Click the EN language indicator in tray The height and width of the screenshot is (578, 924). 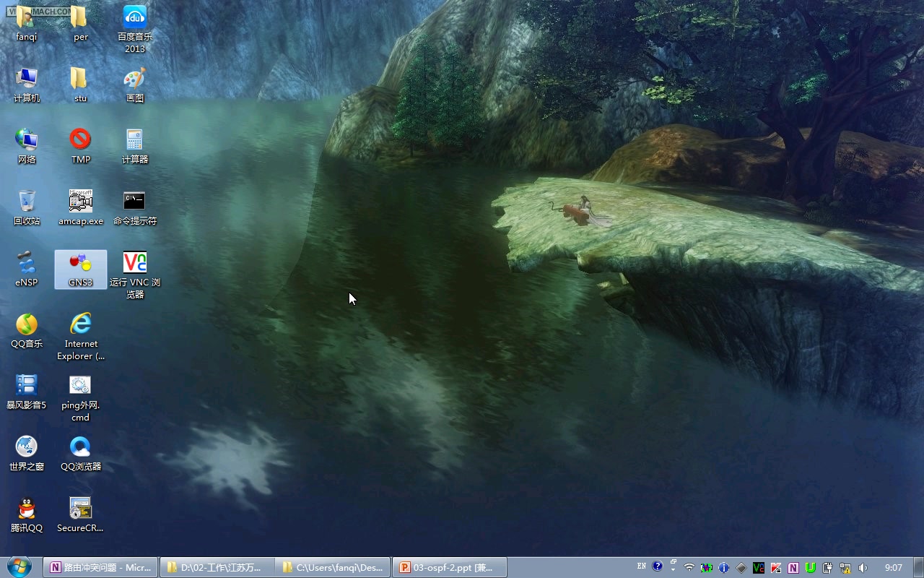tap(642, 566)
